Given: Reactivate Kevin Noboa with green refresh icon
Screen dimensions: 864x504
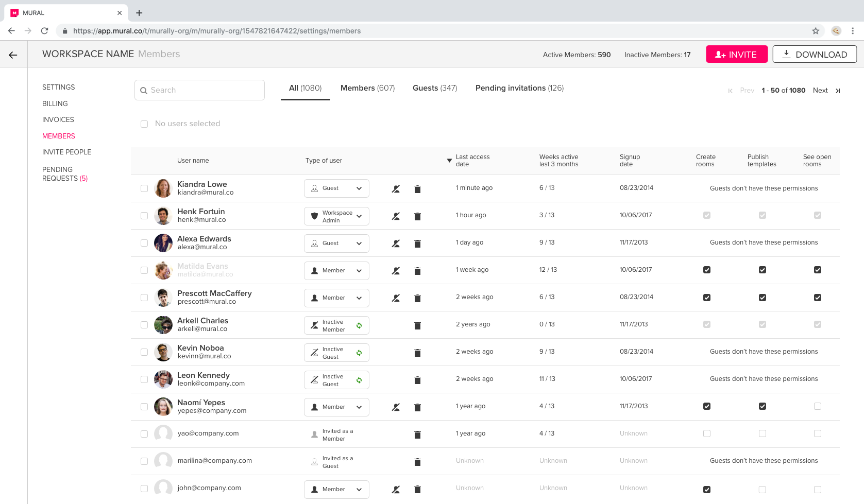Looking at the screenshot, I should 359,353.
